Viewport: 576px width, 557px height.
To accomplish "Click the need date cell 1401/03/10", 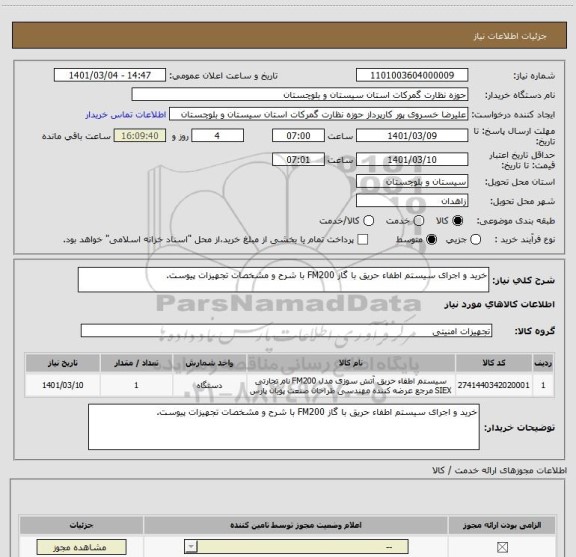I will [x=62, y=385].
